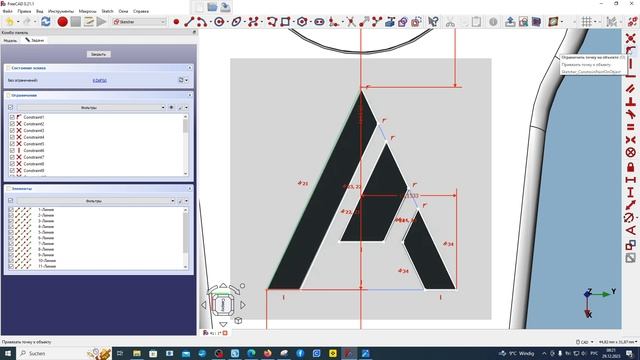
Task: Select the Create Slot tool
Action: pos(319,22)
